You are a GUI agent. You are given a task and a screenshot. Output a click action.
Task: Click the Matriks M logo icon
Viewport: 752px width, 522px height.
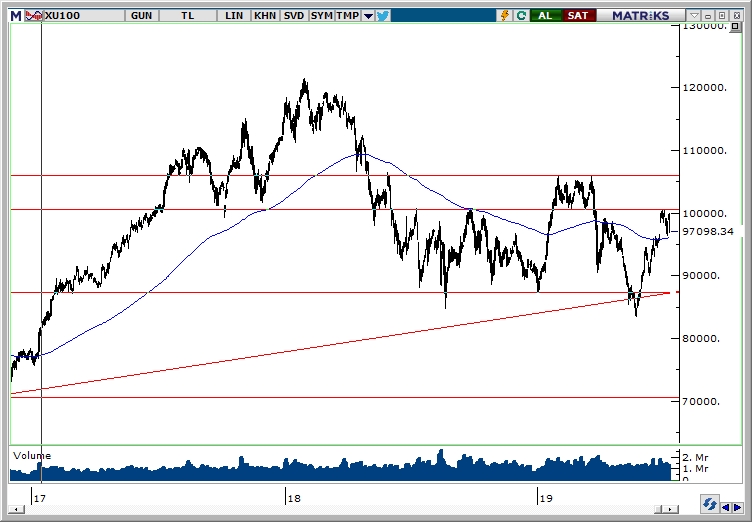(16, 16)
